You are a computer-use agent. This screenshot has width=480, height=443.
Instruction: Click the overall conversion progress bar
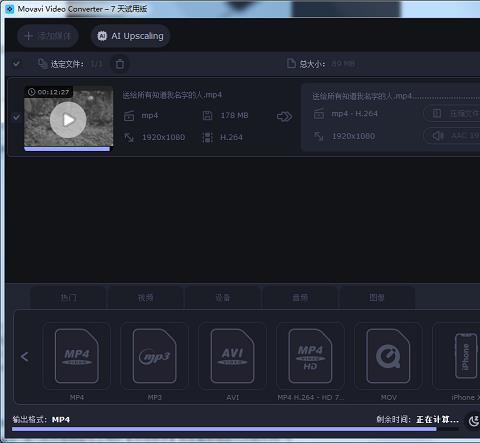235,429
